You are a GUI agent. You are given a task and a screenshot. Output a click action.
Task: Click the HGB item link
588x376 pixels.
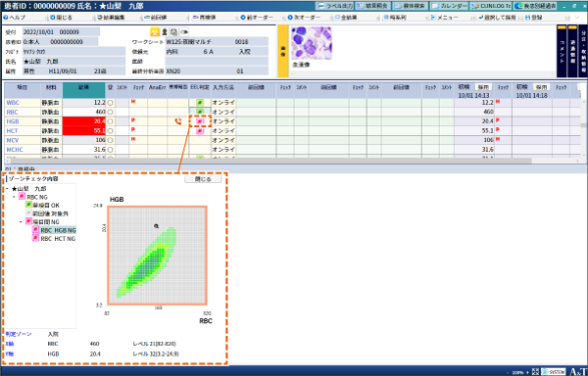point(13,121)
